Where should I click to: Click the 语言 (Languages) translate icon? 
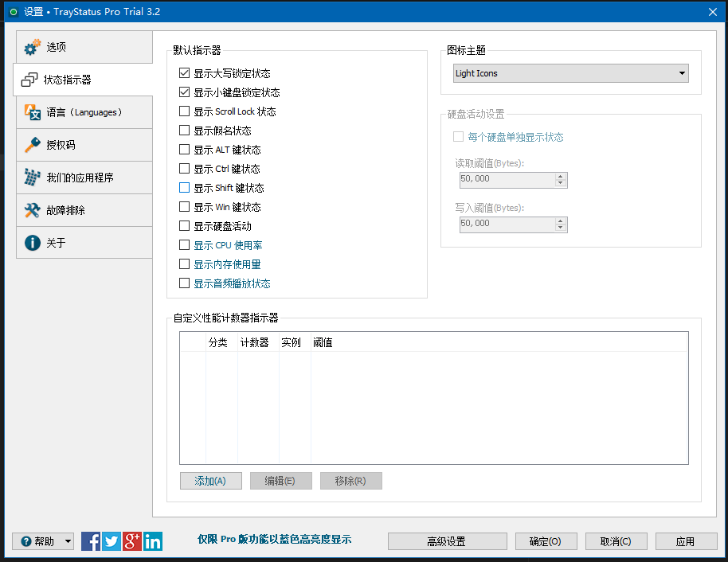coord(32,112)
